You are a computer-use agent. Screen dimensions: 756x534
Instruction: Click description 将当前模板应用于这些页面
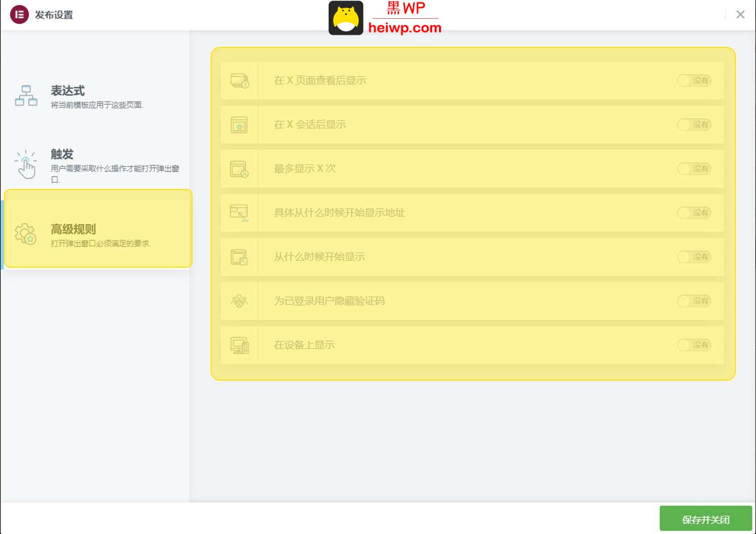point(97,105)
